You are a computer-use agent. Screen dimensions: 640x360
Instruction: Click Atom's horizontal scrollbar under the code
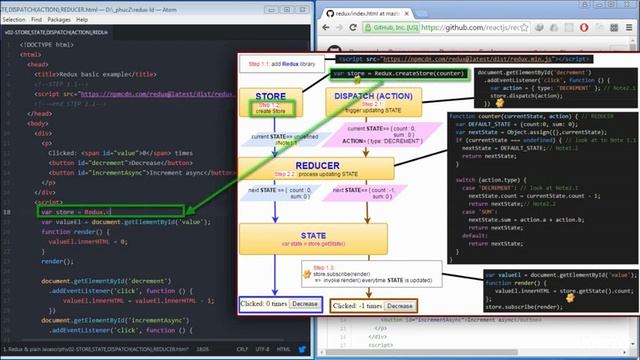click(x=153, y=339)
